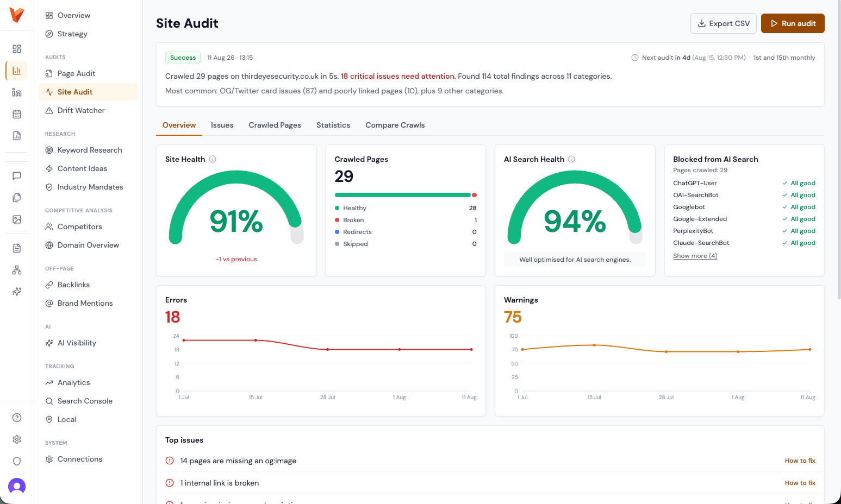Open Drift Watcher in sidebar

88,110
